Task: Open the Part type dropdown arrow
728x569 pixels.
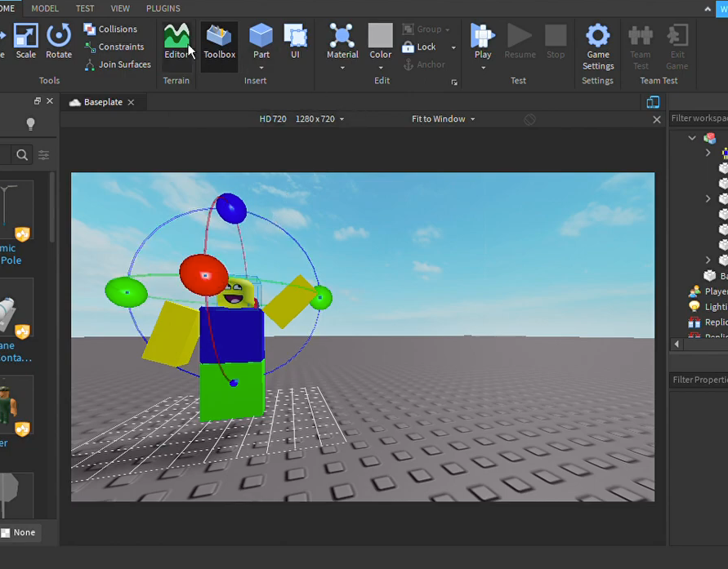Action: (261, 68)
